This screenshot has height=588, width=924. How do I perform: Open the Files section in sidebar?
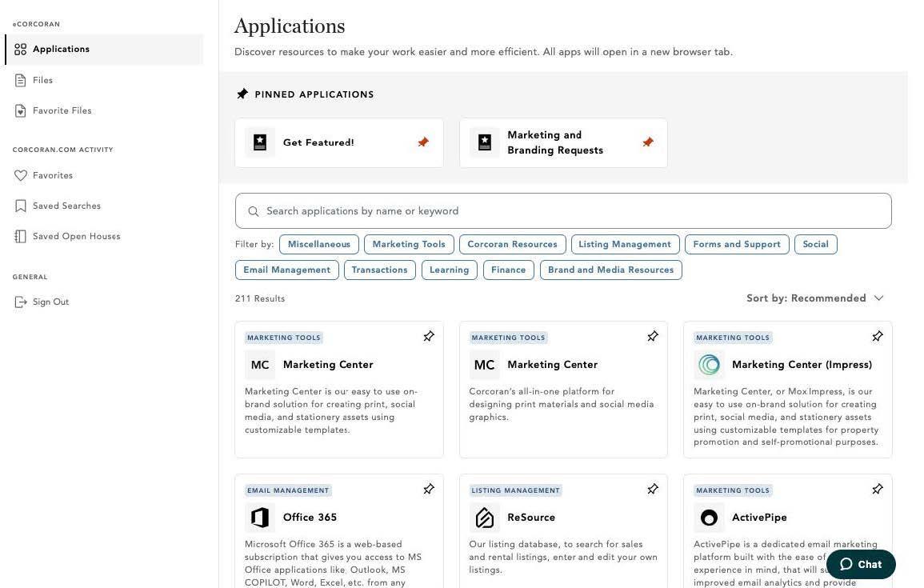pyautogui.click(x=42, y=80)
